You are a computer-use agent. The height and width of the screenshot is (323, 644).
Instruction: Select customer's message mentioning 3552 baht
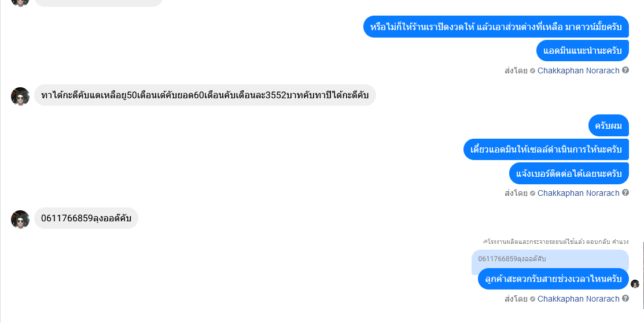(205, 95)
